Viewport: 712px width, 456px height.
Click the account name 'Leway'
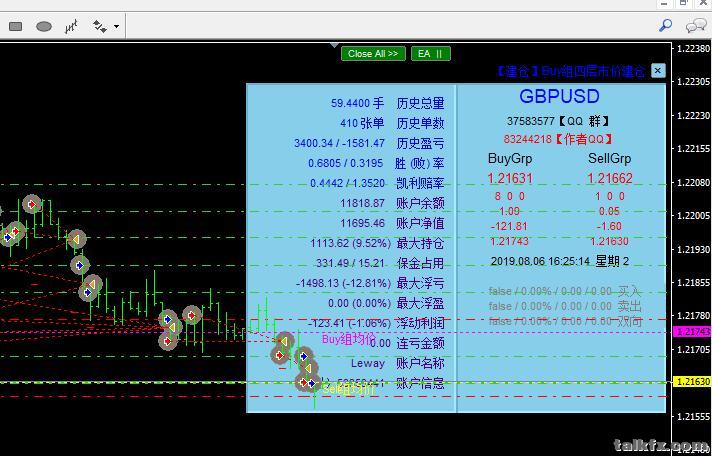click(x=368, y=363)
